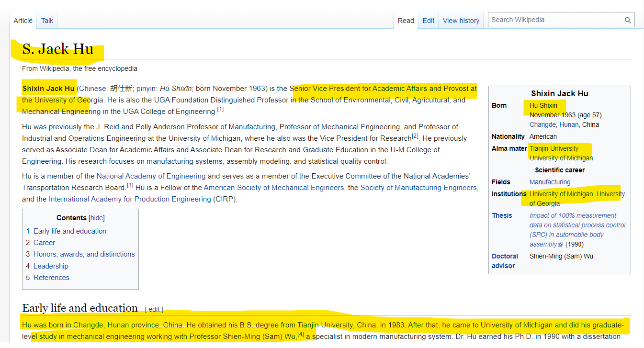Open the pinyin link
644x348 pixels.
146,89
